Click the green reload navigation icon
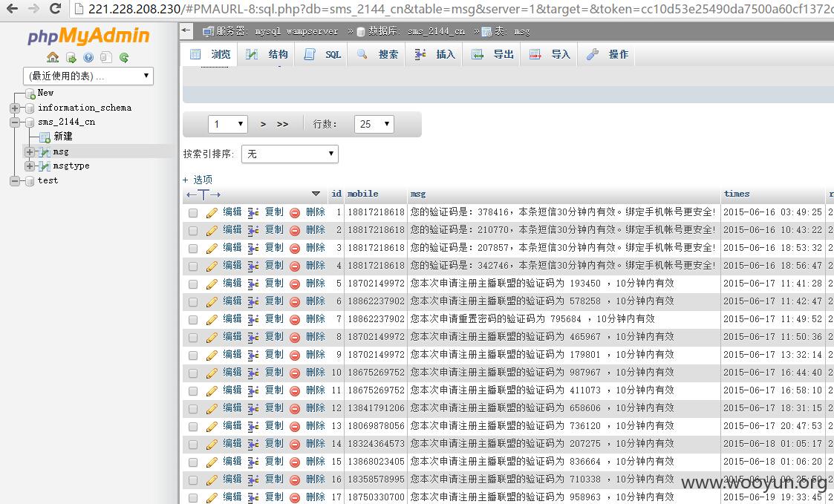The height and width of the screenshot is (504, 834). click(124, 57)
